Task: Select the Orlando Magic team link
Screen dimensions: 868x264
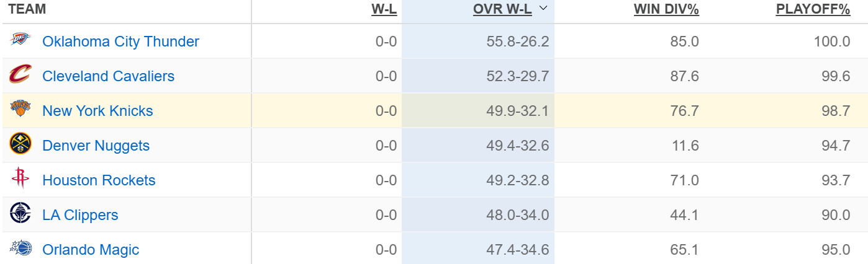Action: click(x=91, y=250)
